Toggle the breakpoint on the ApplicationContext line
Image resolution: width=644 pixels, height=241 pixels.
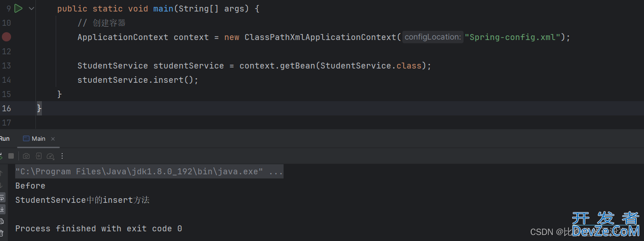pos(6,37)
